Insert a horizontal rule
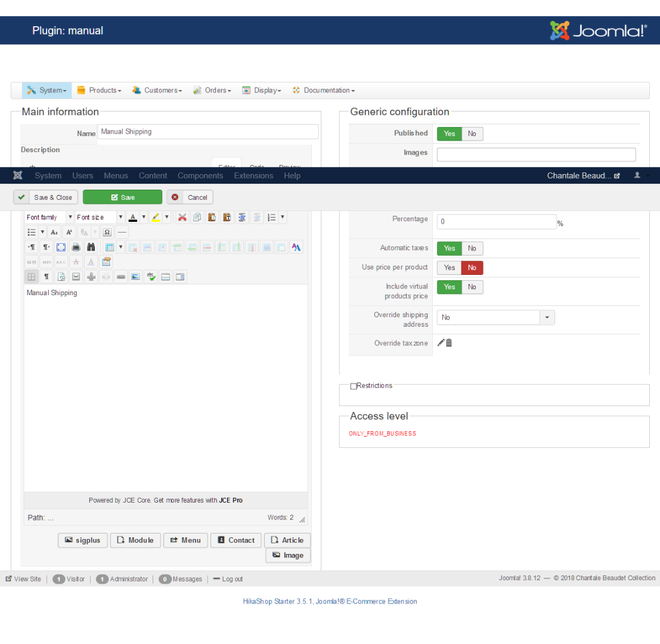This screenshot has height=644, width=660. point(122,233)
